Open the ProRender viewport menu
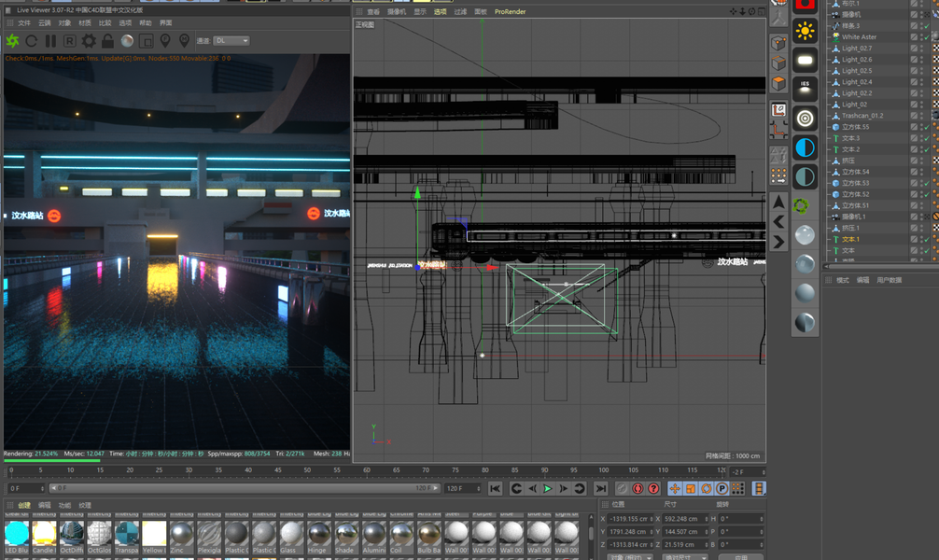Viewport: 939px width, 560px height. pyautogui.click(x=511, y=11)
